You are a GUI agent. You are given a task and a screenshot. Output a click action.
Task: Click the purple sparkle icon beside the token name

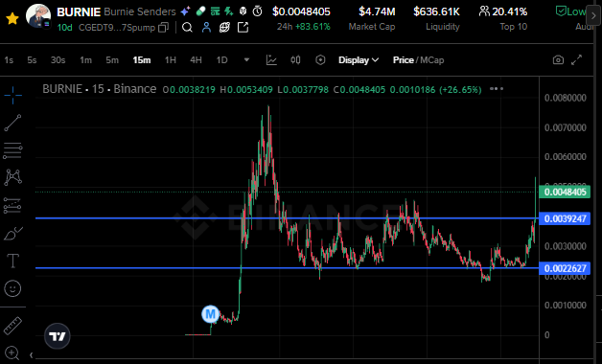[185, 11]
